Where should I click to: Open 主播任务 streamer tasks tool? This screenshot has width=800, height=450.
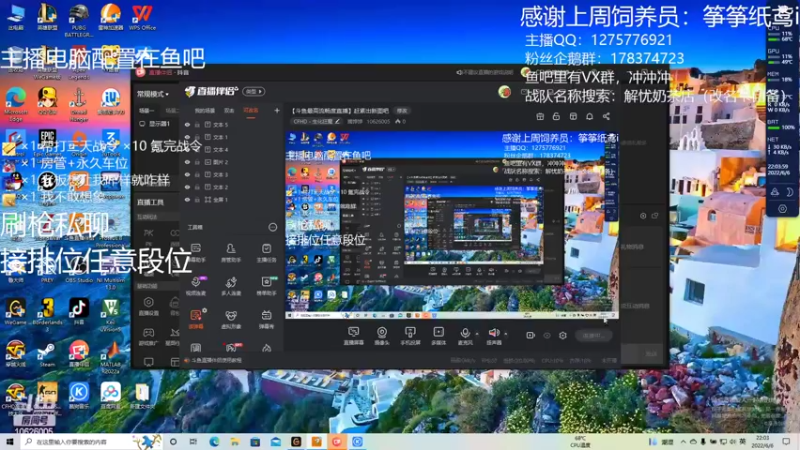pyautogui.click(x=266, y=253)
